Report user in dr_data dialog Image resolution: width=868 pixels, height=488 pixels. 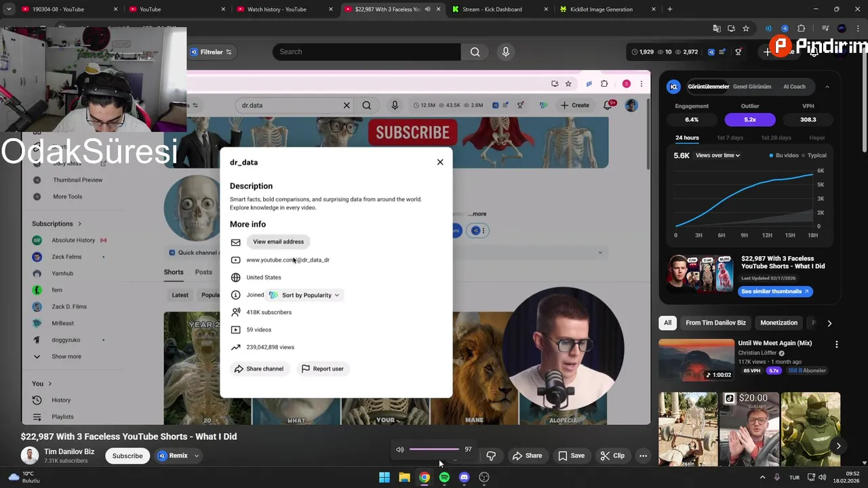coord(322,369)
